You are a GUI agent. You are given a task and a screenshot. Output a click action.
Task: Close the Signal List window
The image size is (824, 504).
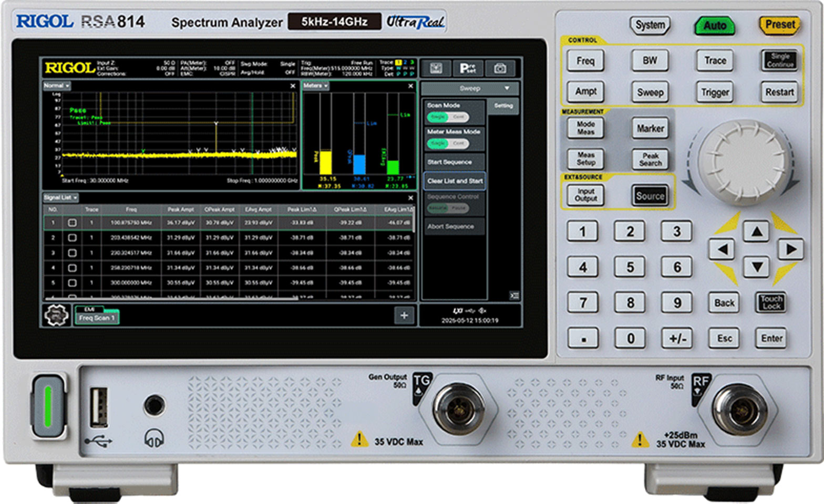pos(410,197)
